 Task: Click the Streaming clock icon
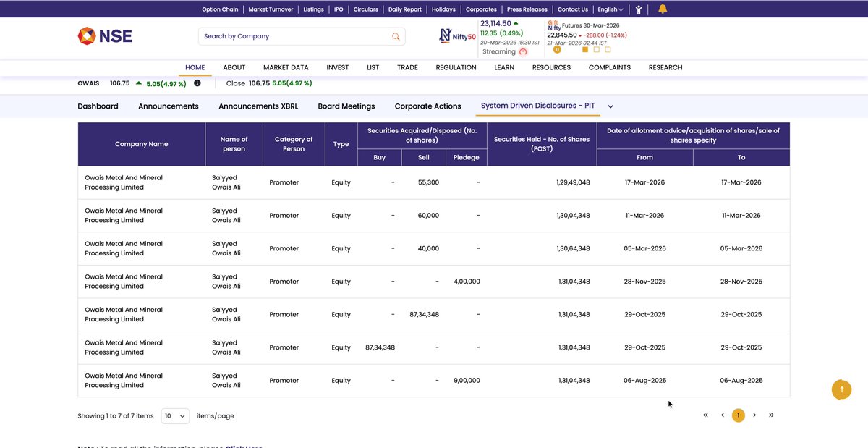[523, 52]
